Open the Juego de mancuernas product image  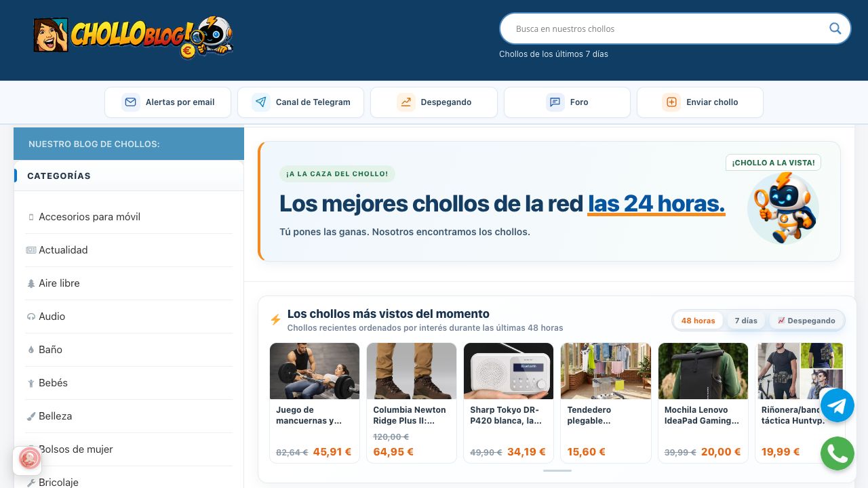pos(315,371)
